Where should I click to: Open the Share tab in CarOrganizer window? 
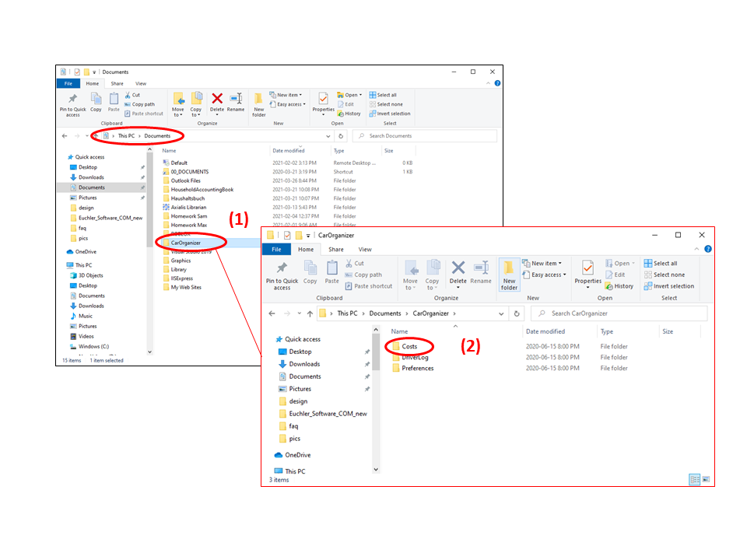click(x=335, y=250)
